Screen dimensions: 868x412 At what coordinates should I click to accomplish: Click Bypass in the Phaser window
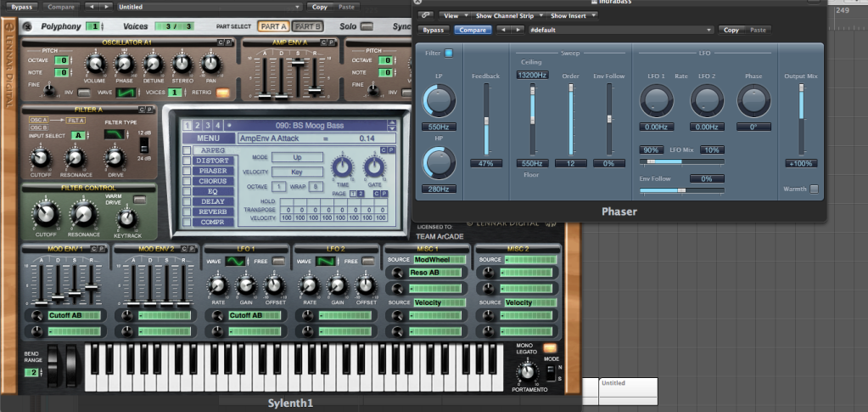click(x=434, y=30)
